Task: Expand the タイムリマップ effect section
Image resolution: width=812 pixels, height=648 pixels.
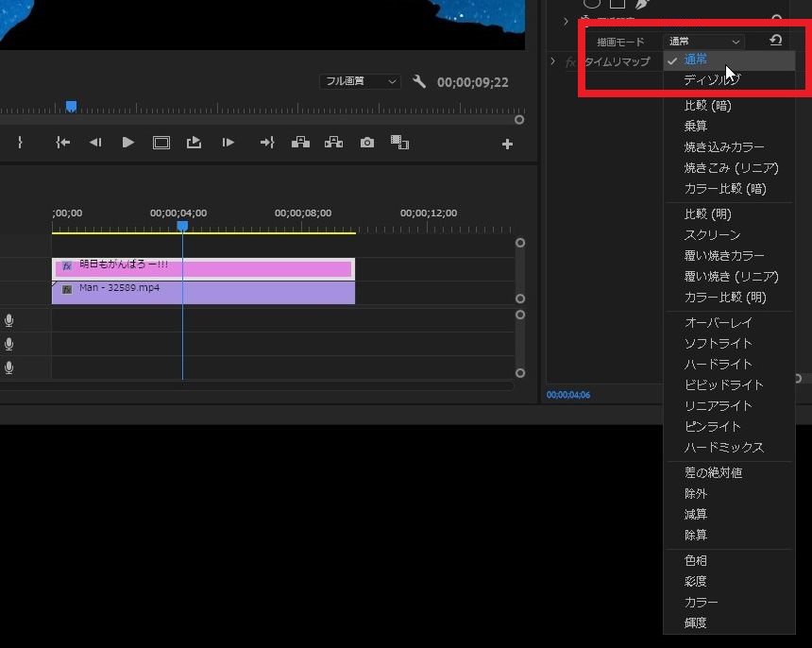Action: tap(553, 61)
